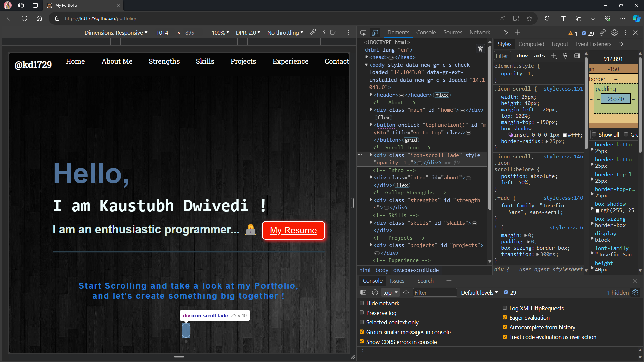Add a new style rule with the plus icon
This screenshot has height=362, width=644.
[x=553, y=56]
